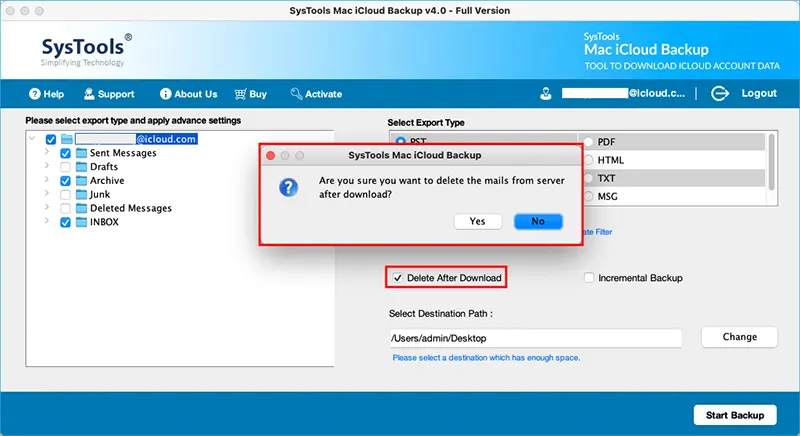The height and width of the screenshot is (436, 800).
Task: Select the highlighted @icloud.com root label
Action: coord(136,139)
